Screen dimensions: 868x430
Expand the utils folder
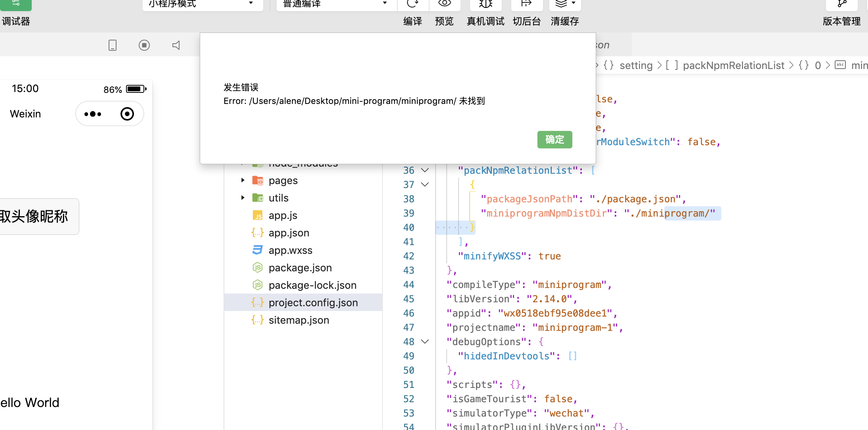(x=243, y=198)
